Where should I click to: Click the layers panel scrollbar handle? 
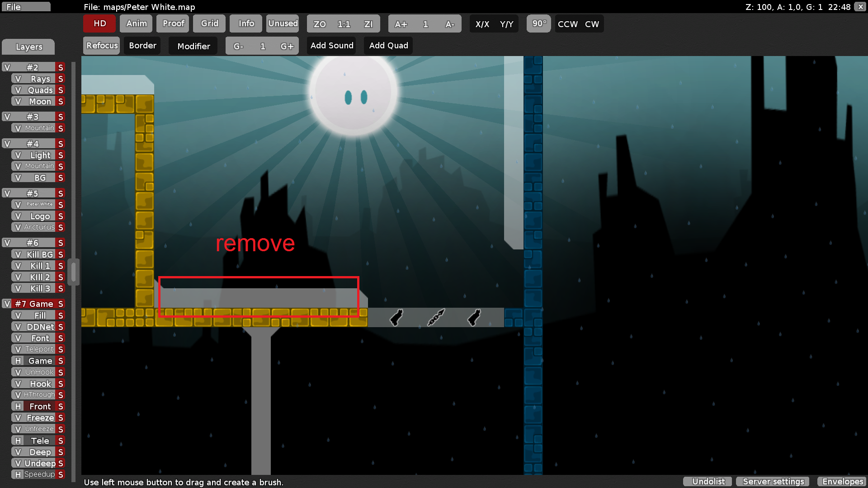[74, 272]
